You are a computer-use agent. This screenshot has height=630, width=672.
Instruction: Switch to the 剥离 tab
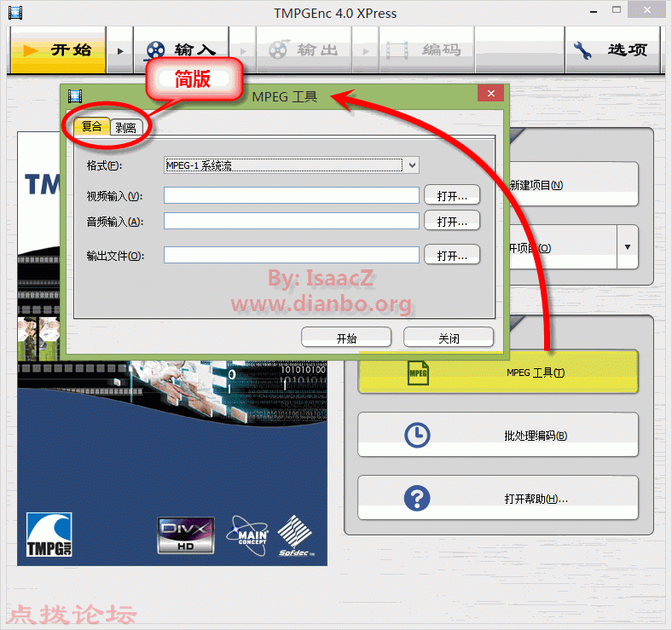click(x=126, y=127)
